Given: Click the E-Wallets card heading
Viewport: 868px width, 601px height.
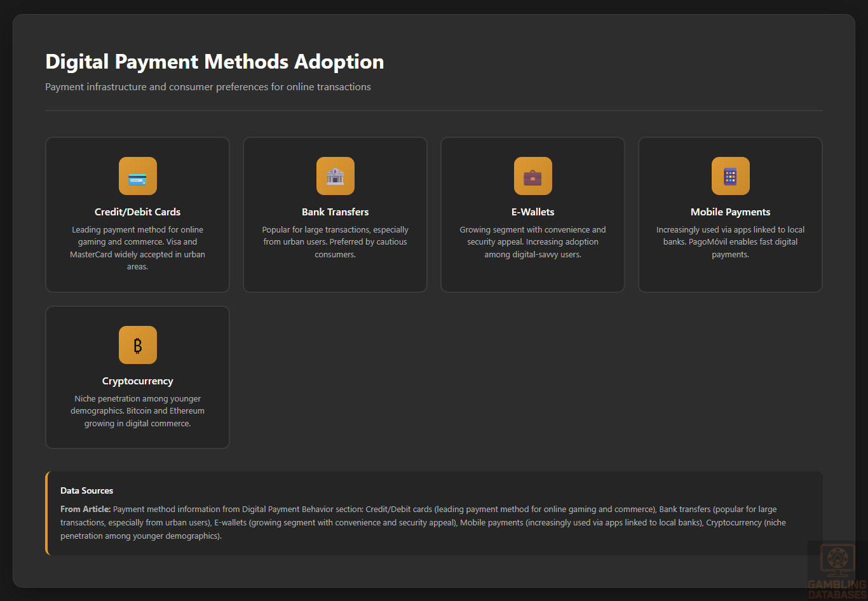Looking at the screenshot, I should click(x=532, y=212).
